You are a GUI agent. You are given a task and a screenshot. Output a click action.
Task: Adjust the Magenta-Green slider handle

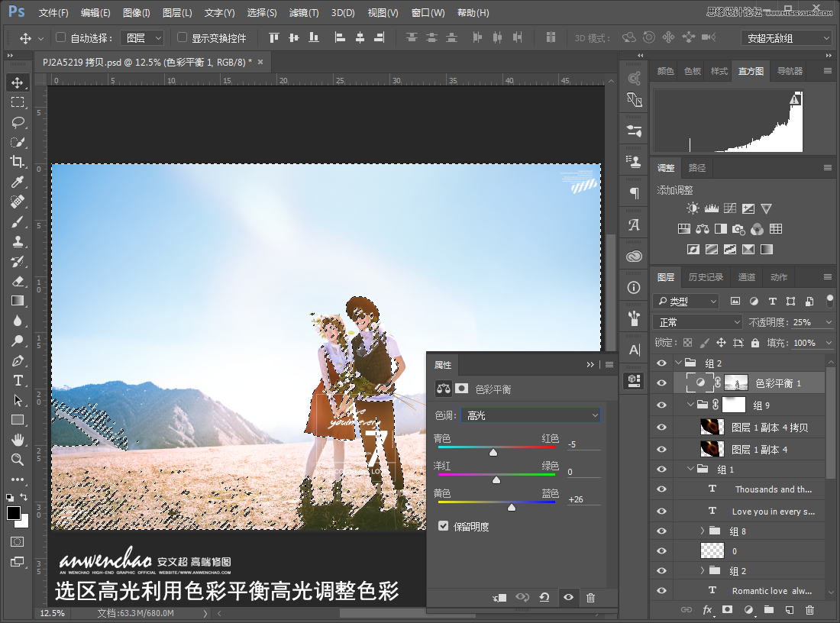496,480
